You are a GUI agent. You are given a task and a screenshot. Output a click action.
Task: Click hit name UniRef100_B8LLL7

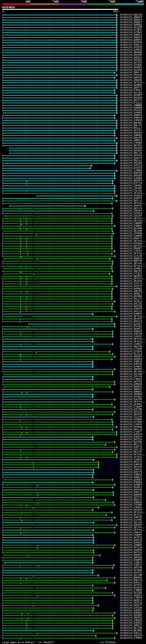pos(131,128)
